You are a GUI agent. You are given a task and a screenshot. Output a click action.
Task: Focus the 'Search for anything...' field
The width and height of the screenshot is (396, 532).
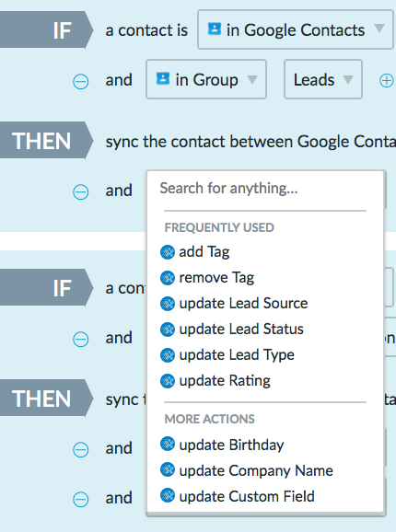[264, 189]
